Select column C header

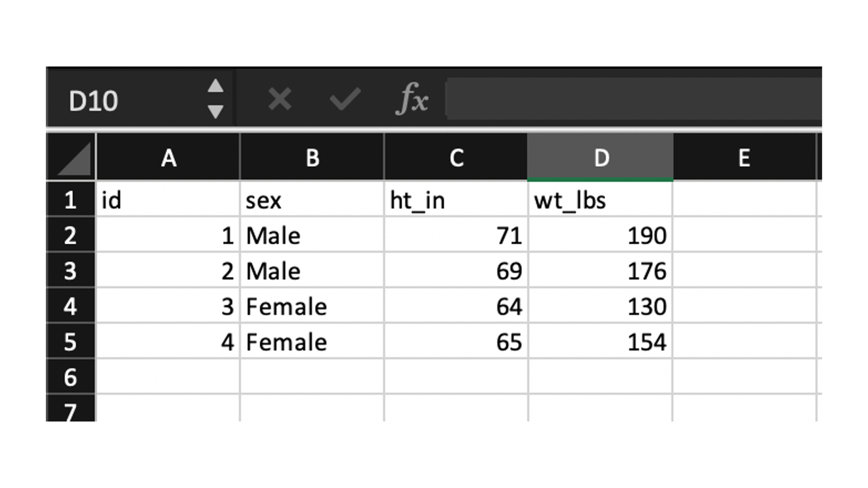pos(456,158)
